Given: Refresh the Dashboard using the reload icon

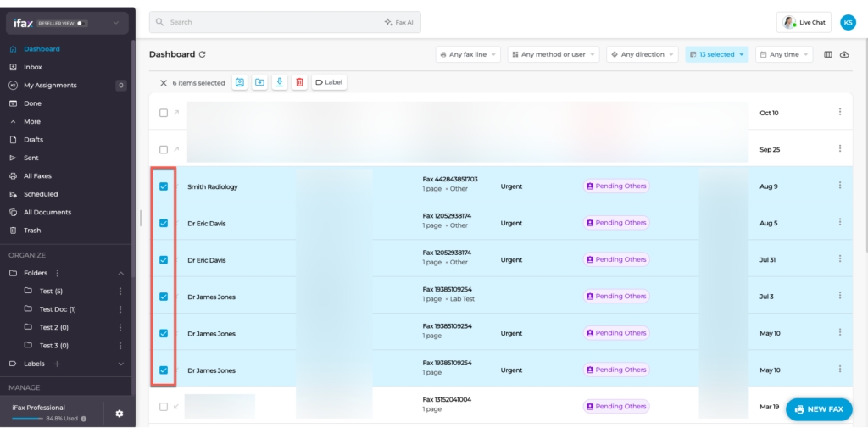Looking at the screenshot, I should point(202,54).
